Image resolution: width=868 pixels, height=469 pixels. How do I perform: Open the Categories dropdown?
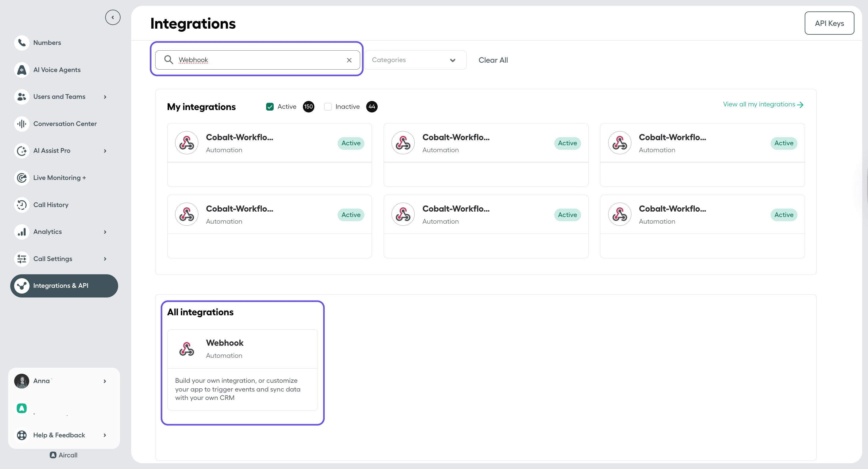coord(415,60)
